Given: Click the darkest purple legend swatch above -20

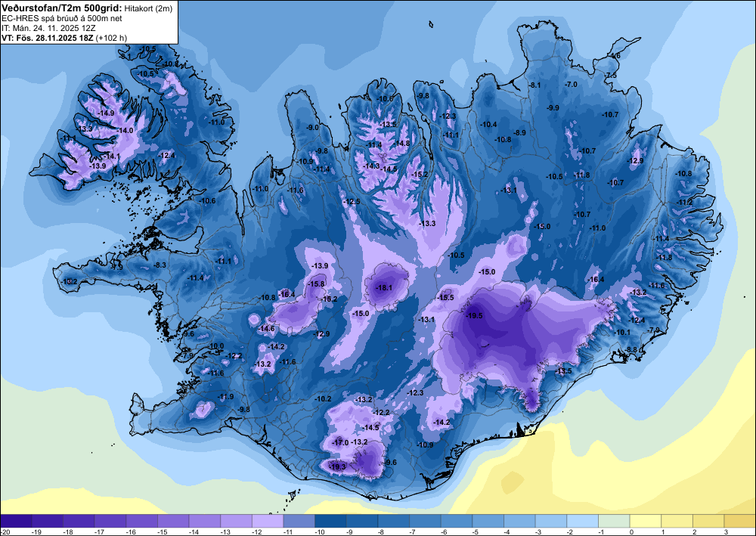Looking at the screenshot, I should 16,521.
